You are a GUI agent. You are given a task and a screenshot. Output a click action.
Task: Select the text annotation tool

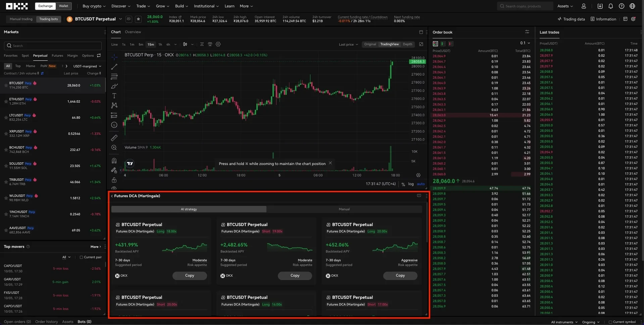coord(114,96)
